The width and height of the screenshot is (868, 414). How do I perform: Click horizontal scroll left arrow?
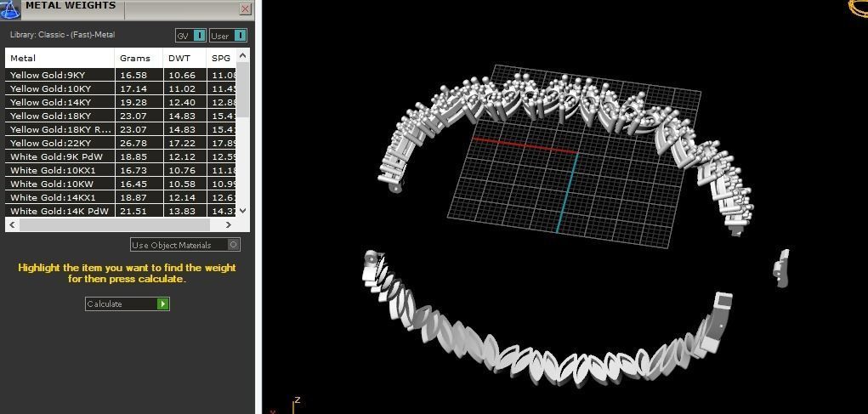[12, 224]
